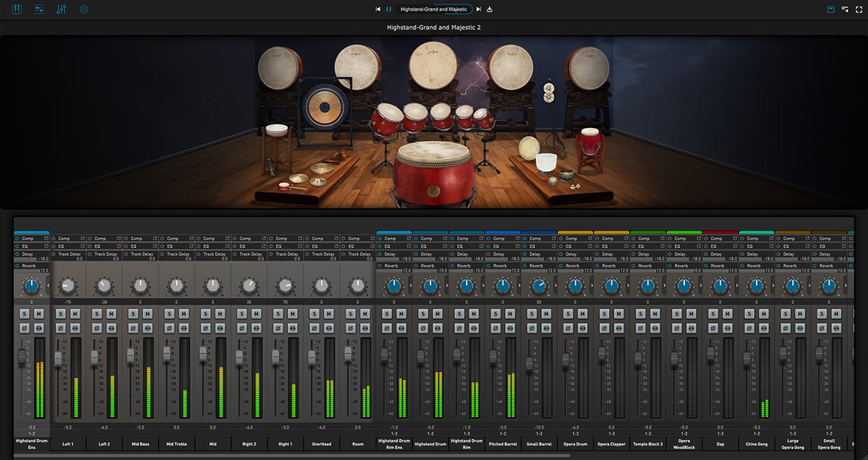Click the gong on the stage
The height and width of the screenshot is (460, 868).
click(323, 108)
